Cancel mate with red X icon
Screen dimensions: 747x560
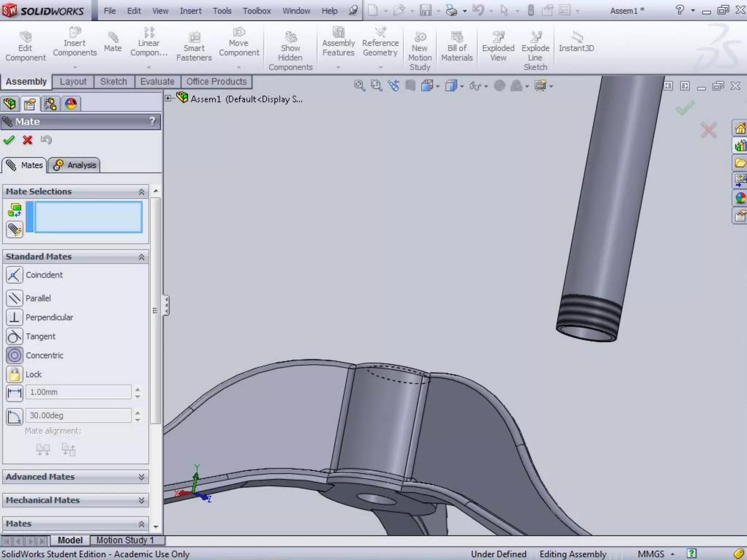click(27, 140)
